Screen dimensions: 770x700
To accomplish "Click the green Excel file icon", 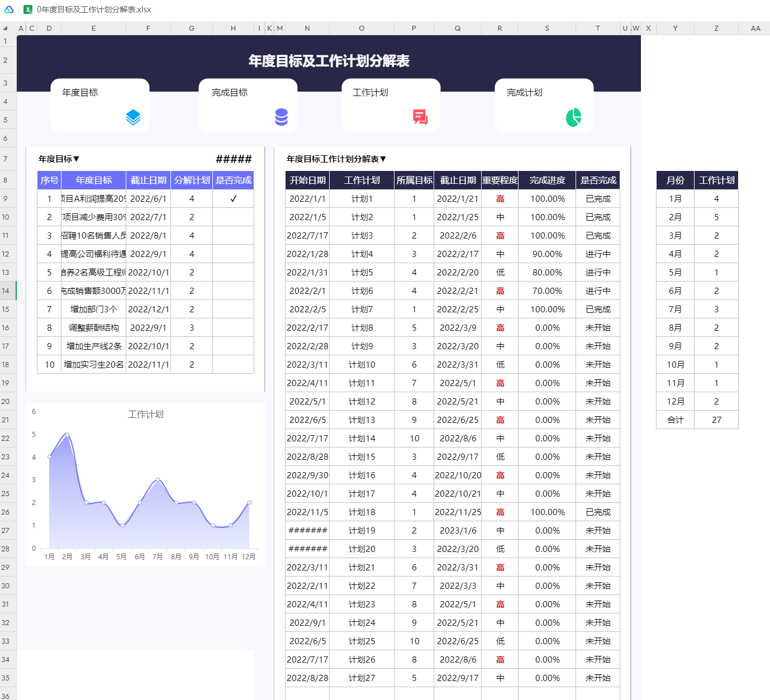I will point(27,9).
